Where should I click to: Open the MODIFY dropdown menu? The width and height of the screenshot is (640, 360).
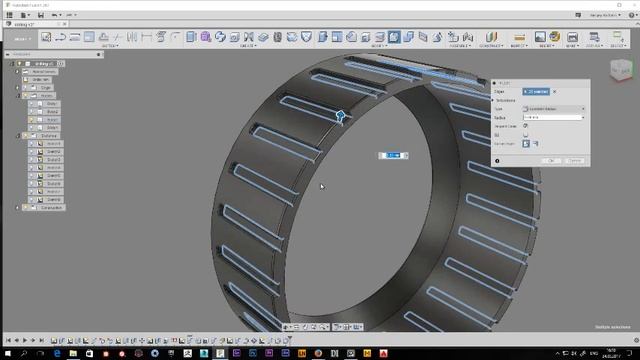379,46
